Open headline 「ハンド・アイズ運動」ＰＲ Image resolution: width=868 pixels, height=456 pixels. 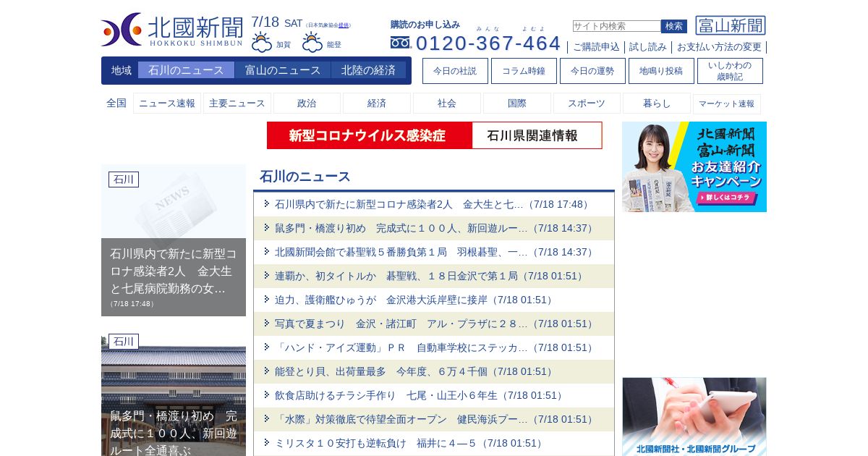coord(435,347)
